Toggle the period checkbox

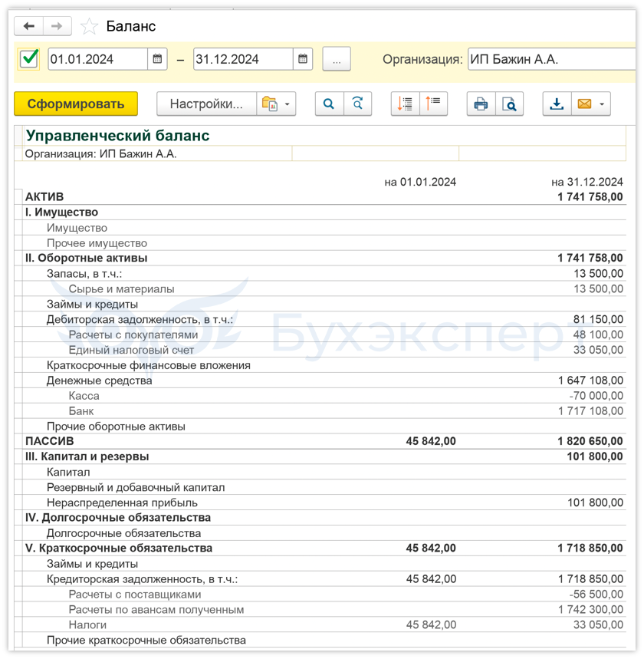[x=29, y=59]
